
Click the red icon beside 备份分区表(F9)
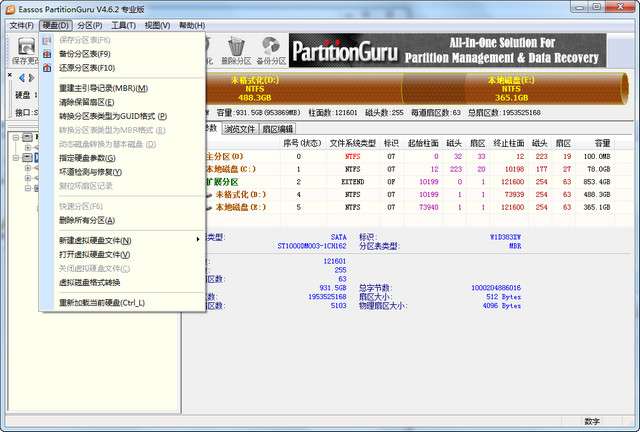pyautogui.click(x=47, y=54)
